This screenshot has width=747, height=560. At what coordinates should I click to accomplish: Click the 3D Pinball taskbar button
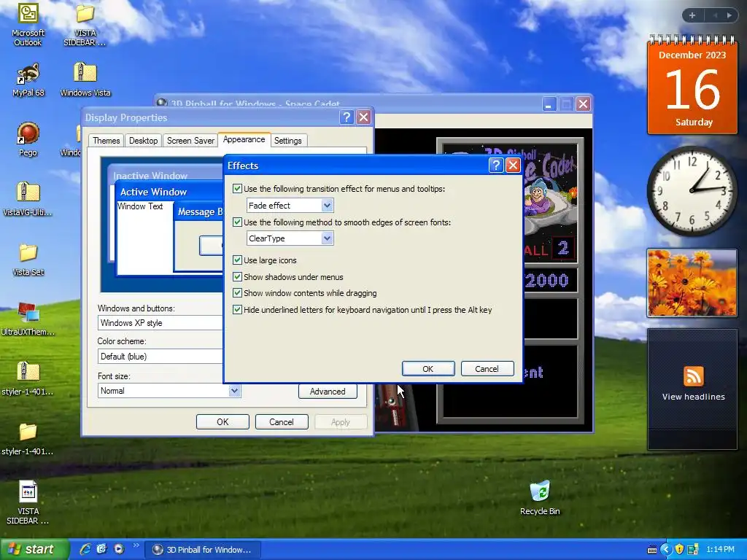click(x=203, y=550)
